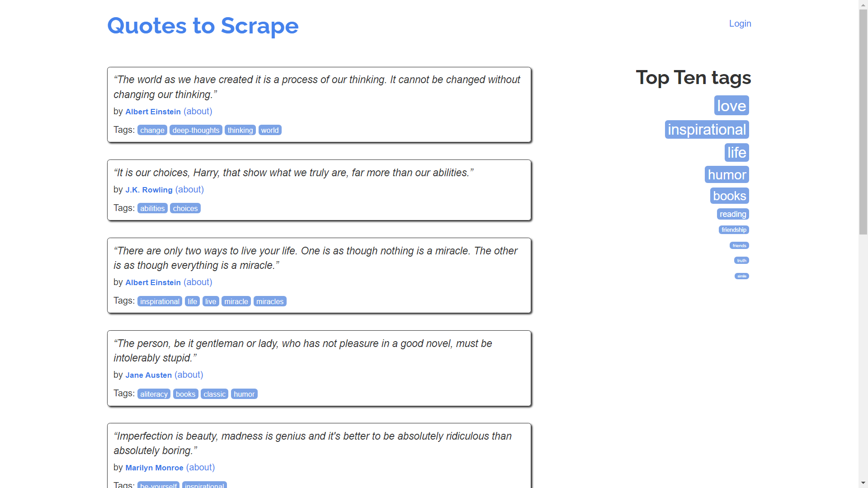Click the 'choices' tag on Rowling quote

point(185,208)
